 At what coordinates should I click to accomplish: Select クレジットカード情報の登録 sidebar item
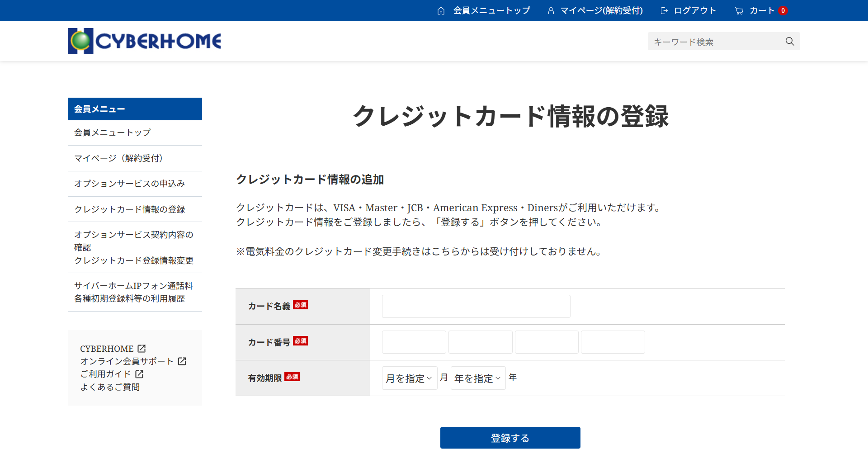pos(129,209)
